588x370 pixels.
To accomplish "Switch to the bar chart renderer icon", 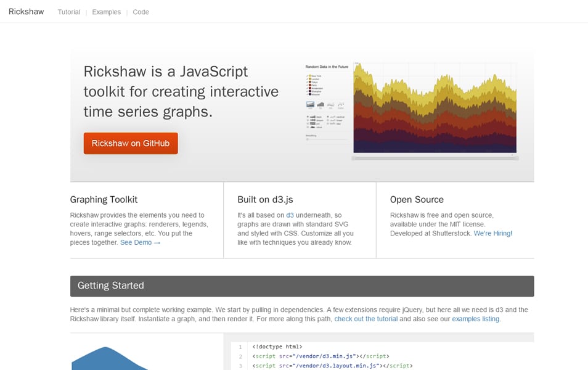I will pos(321,104).
